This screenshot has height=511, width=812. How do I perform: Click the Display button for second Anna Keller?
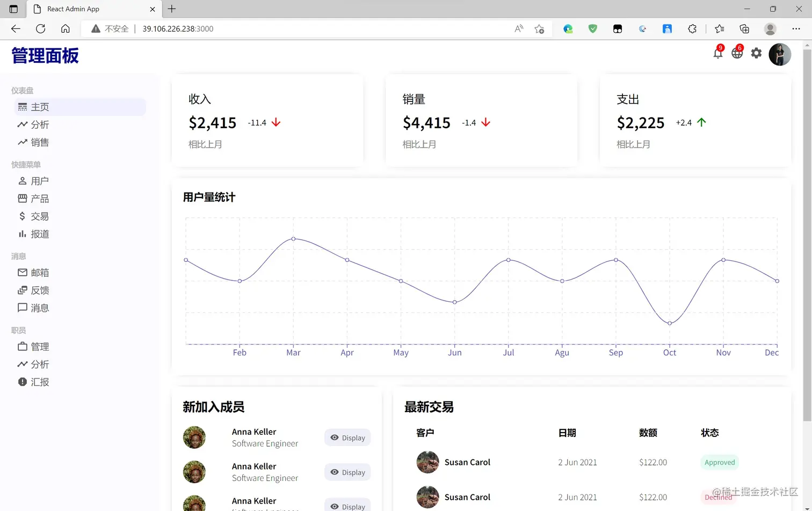click(x=347, y=472)
